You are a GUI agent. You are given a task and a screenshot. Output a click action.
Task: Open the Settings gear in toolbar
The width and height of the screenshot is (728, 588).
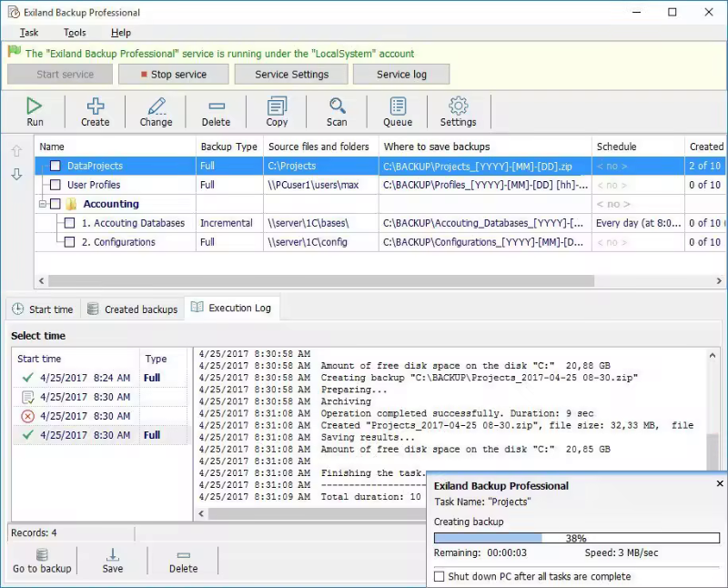pos(459,111)
